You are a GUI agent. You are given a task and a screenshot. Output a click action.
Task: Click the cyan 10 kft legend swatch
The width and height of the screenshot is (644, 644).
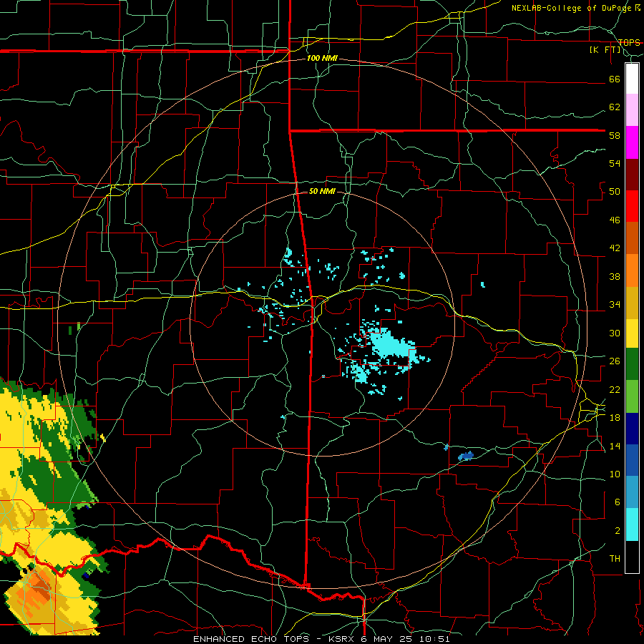(632, 525)
